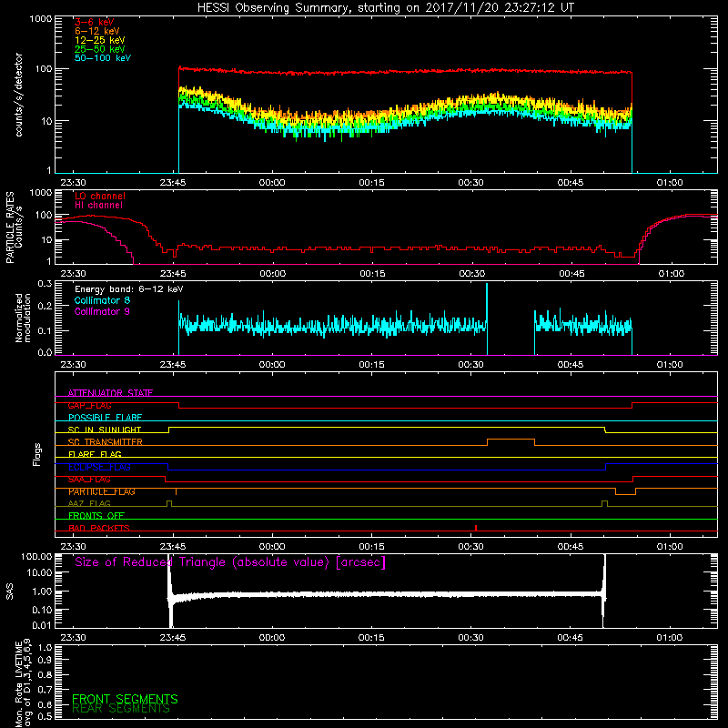Click the FRONTS_OFF flag label
Screen dimensions: 728x728
point(96,516)
